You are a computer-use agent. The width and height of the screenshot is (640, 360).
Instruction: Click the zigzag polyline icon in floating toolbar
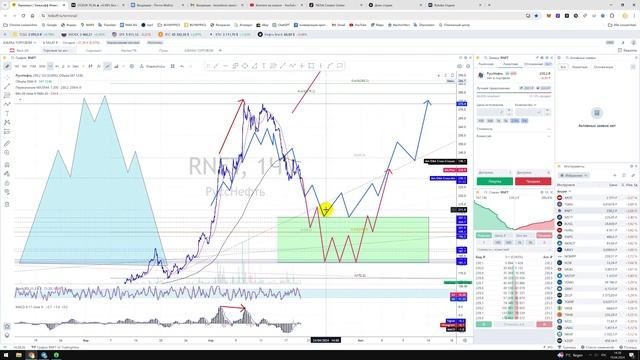pyautogui.click(x=292, y=66)
